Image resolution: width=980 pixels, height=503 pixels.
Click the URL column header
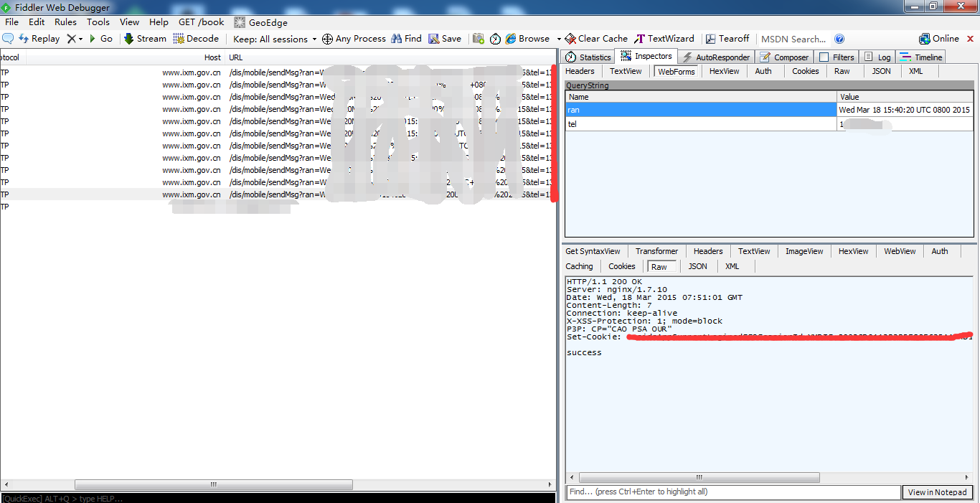[x=236, y=57]
